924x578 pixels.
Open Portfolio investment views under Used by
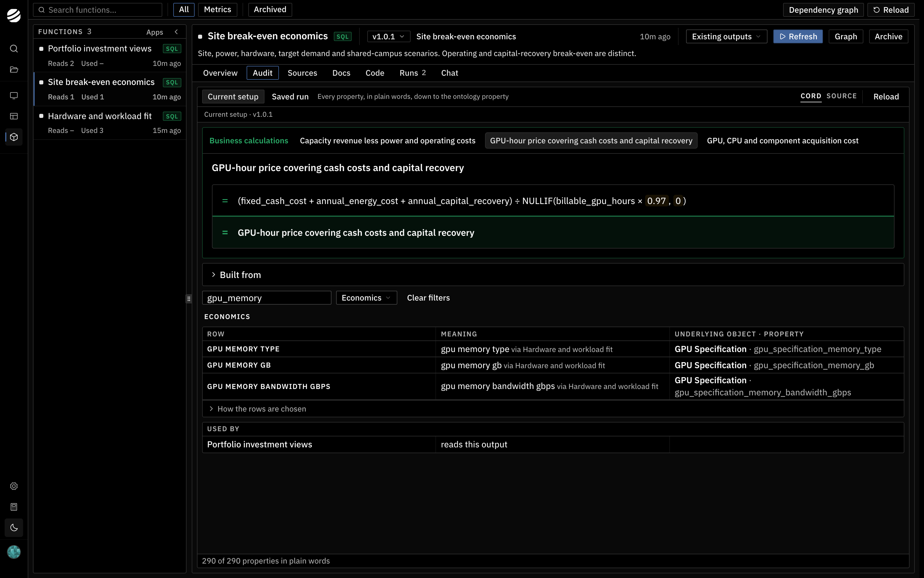(259, 444)
